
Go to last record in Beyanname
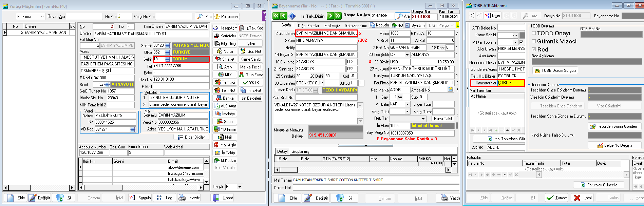click(338, 16)
